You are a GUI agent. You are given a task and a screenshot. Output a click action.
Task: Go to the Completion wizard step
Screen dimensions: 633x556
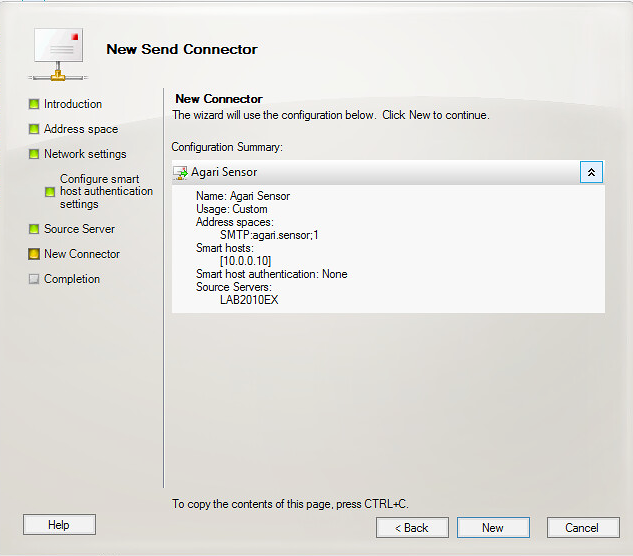[72, 279]
